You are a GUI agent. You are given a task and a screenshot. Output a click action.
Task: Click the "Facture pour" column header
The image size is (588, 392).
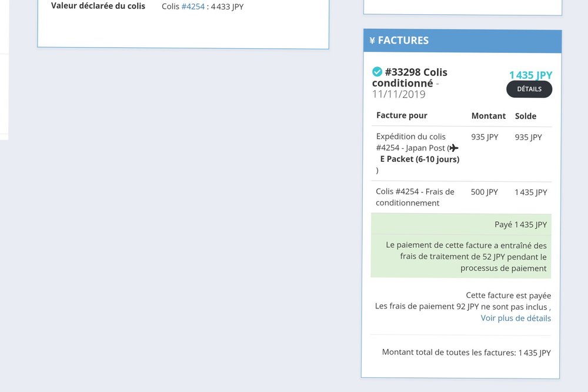402,115
